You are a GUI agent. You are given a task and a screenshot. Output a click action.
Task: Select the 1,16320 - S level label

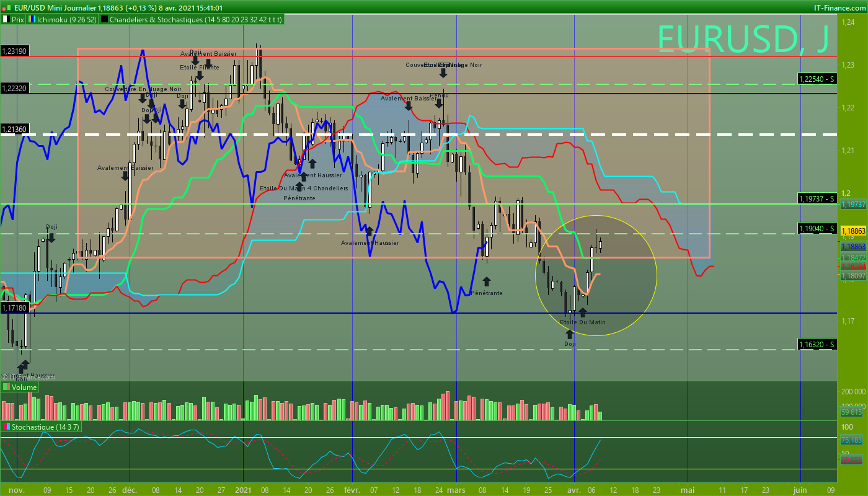point(817,344)
